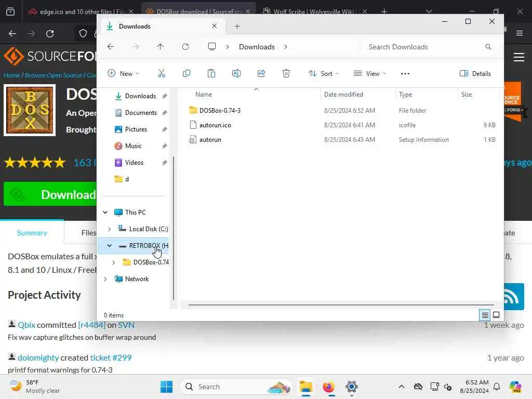Sort by Type column header
The width and height of the screenshot is (532, 399).
pos(405,95)
